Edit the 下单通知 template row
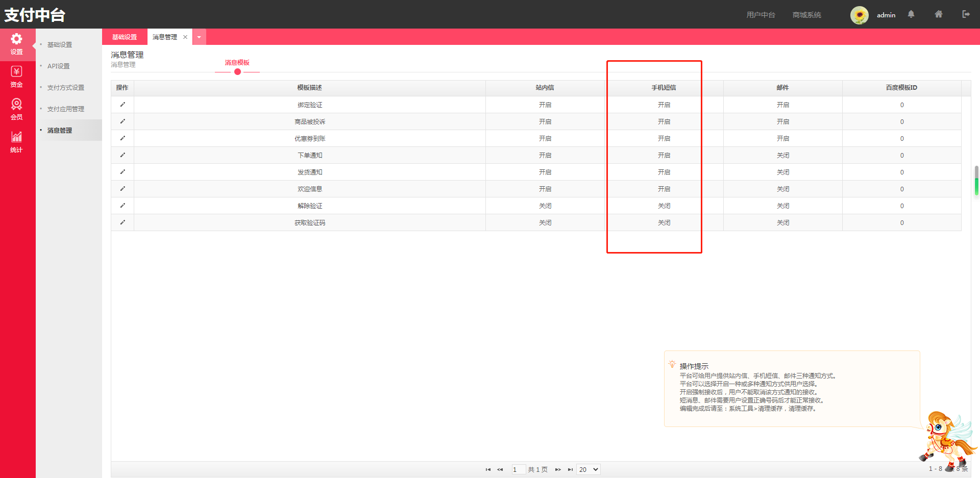 pyautogui.click(x=122, y=155)
